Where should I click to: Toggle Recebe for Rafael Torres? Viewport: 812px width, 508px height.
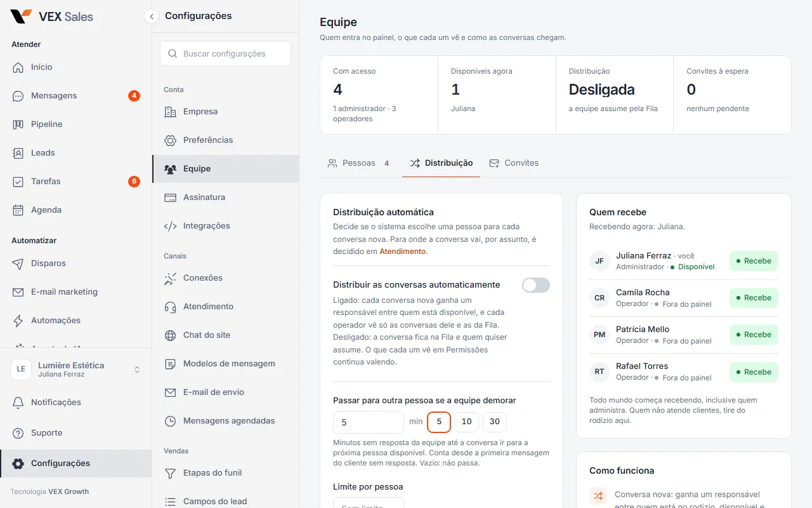[754, 372]
